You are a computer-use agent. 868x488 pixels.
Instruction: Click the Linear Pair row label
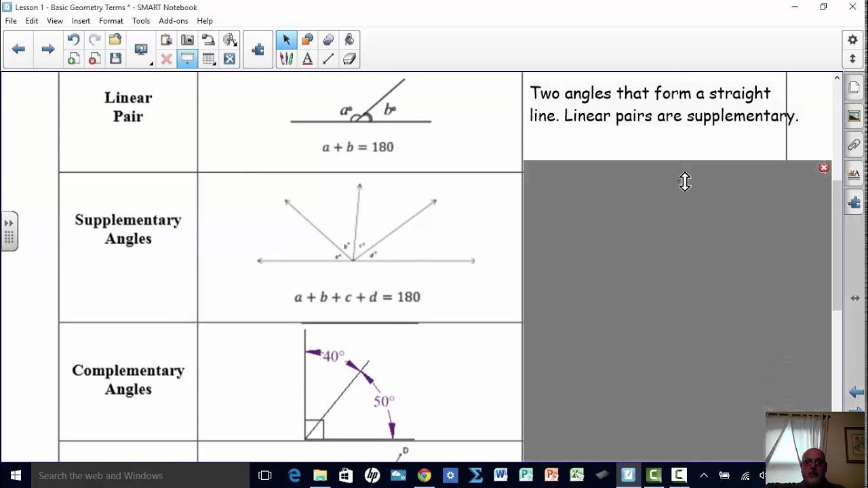pyautogui.click(x=128, y=107)
